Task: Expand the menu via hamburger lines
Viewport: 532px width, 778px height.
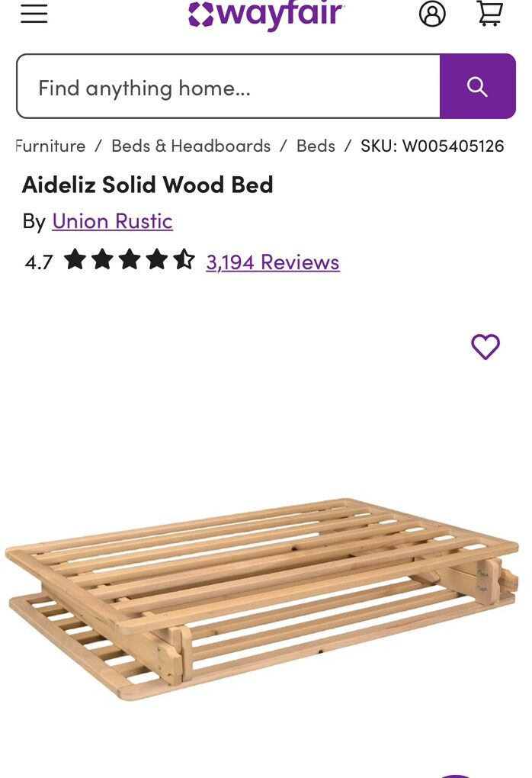Action: 33,14
